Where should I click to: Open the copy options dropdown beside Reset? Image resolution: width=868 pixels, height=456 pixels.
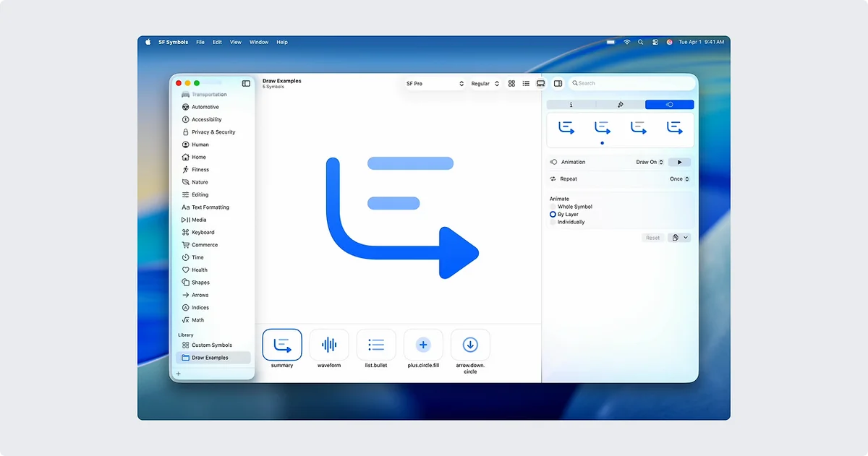tap(679, 238)
